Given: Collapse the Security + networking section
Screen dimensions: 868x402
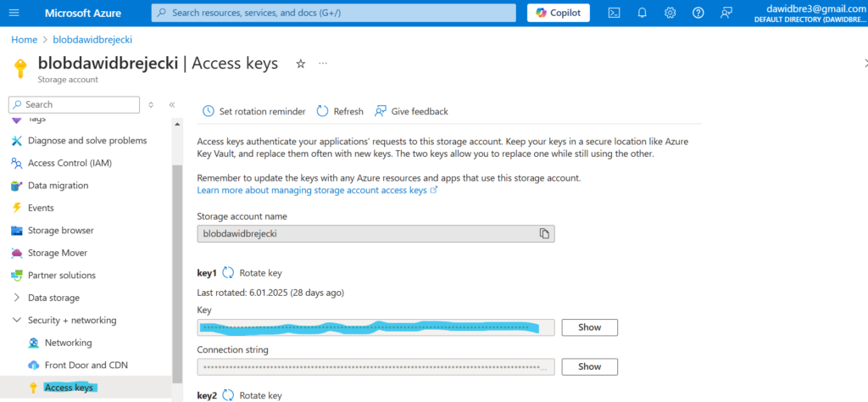Looking at the screenshot, I should (x=17, y=321).
